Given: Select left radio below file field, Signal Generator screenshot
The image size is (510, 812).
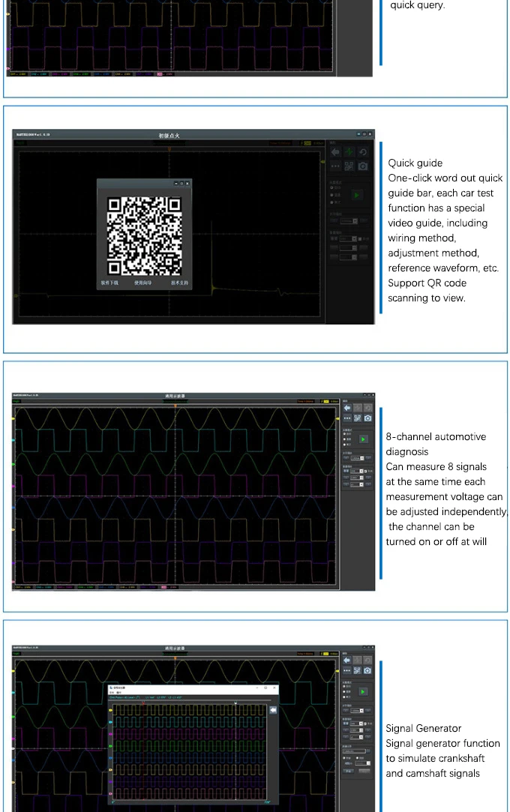Looking at the screenshot, I should (343, 758).
